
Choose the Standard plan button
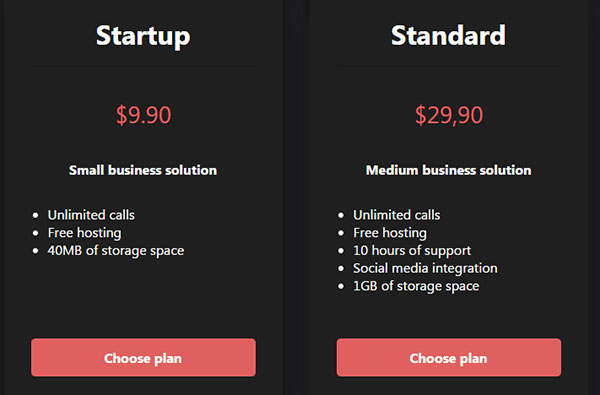[449, 357]
